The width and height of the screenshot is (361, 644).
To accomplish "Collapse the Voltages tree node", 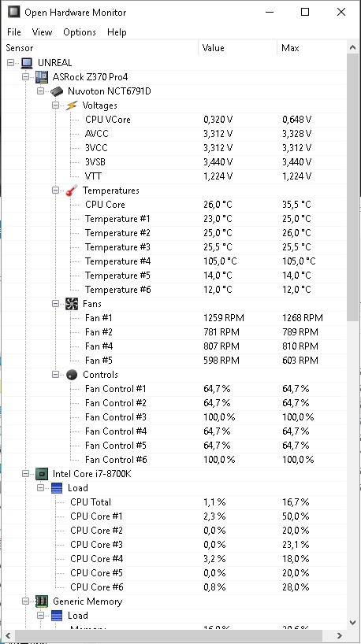I will click(x=56, y=105).
